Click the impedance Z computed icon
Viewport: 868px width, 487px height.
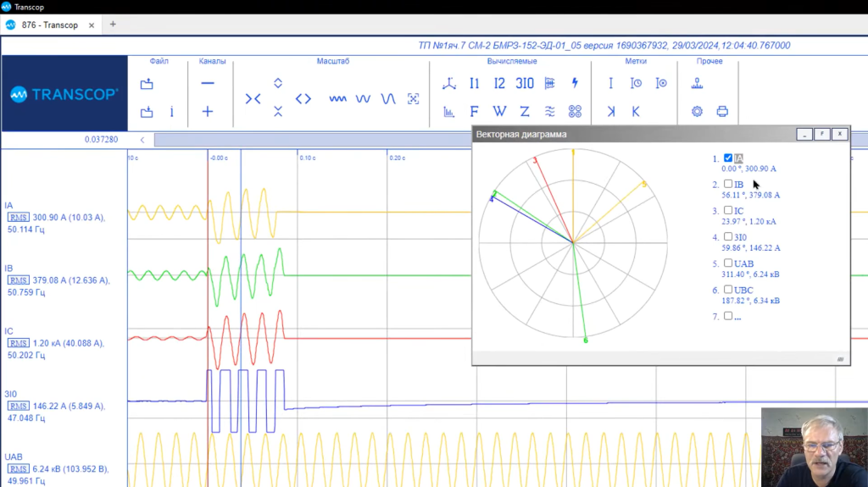click(525, 112)
